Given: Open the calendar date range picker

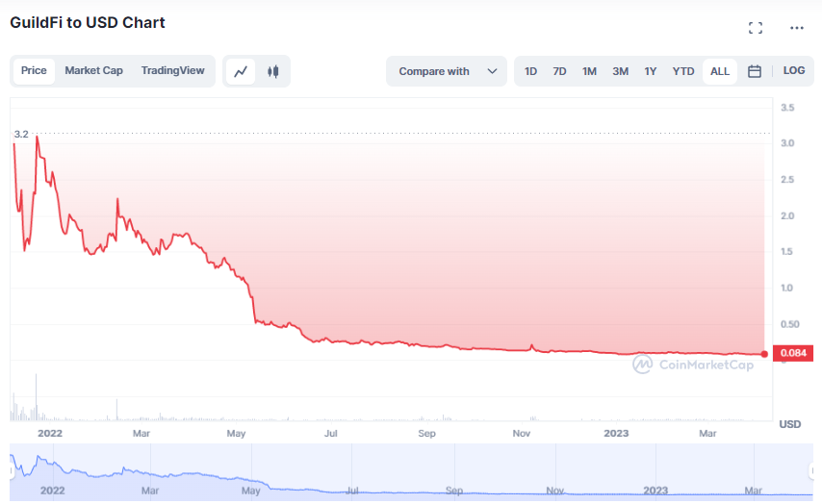Looking at the screenshot, I should [755, 71].
